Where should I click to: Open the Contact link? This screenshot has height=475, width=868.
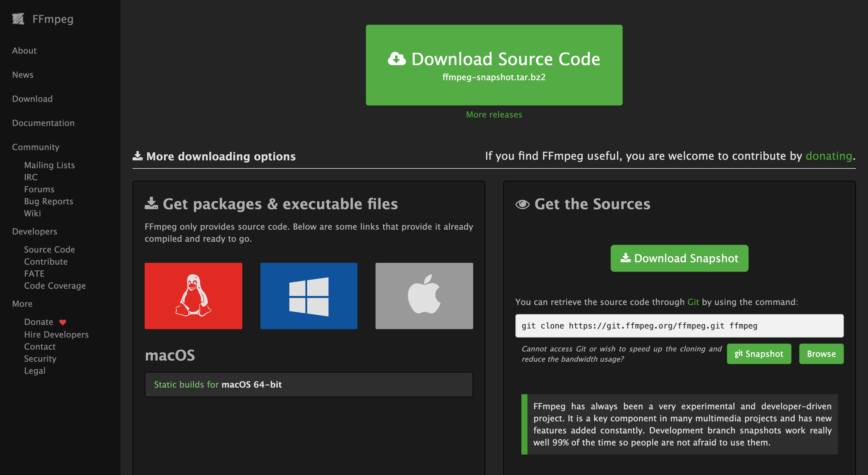point(40,347)
